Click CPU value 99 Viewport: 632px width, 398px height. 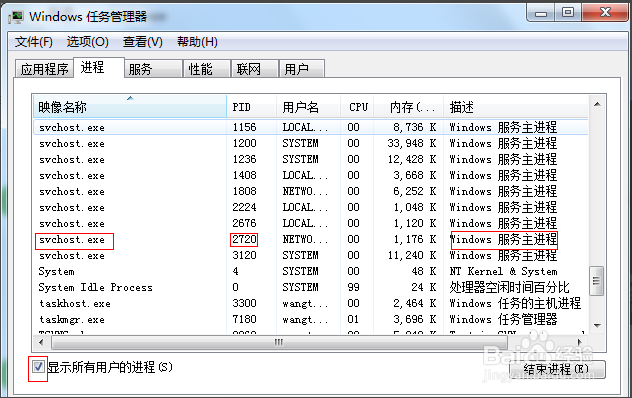[353, 287]
